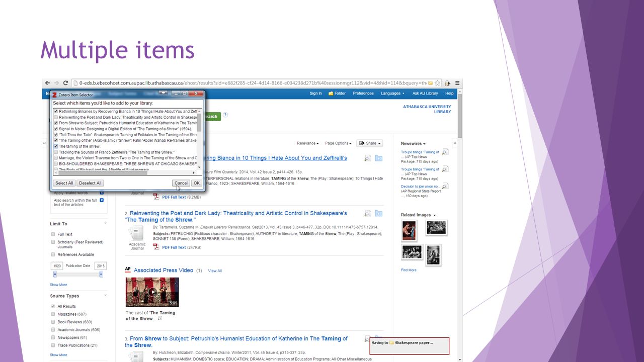644x362 pixels.
Task: Collapse the Limit To section
Action: 105,224
